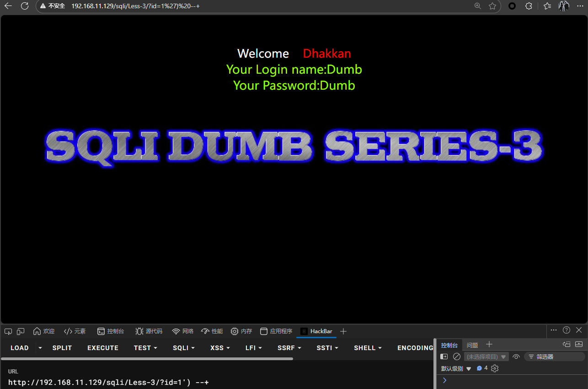Open the DevTools help icon
Image resolution: width=588 pixels, height=389 pixels.
(x=567, y=330)
